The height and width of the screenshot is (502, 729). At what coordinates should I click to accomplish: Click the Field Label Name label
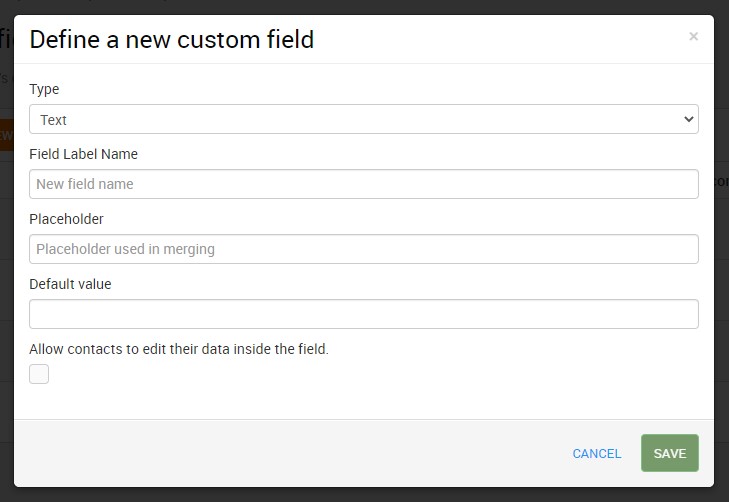[84, 154]
